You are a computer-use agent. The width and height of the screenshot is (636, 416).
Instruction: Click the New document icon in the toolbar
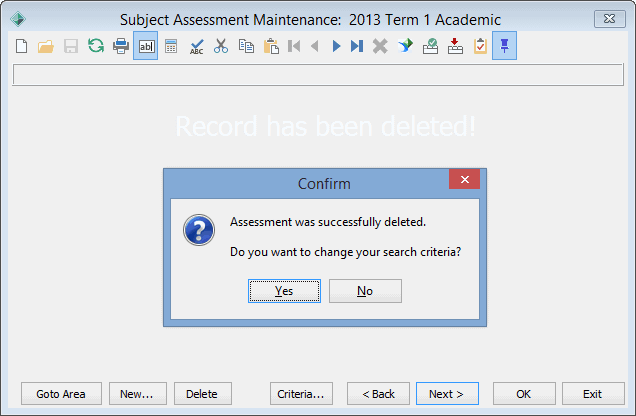tap(21, 46)
